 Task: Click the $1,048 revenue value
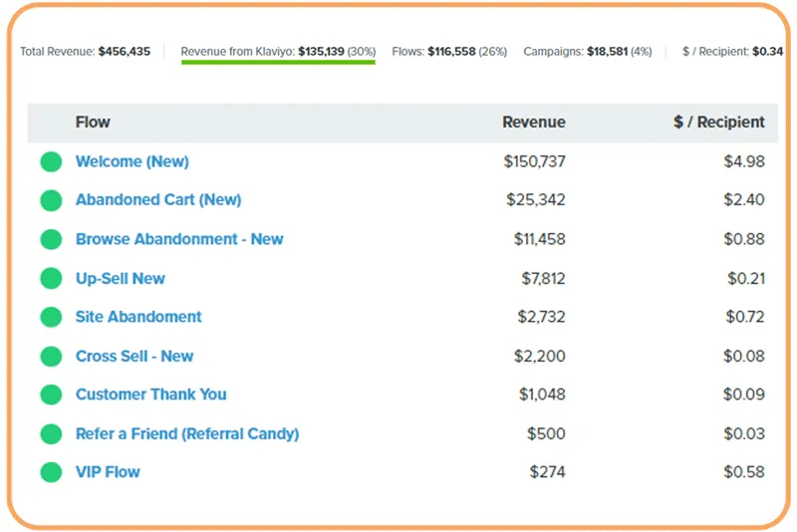point(542,395)
